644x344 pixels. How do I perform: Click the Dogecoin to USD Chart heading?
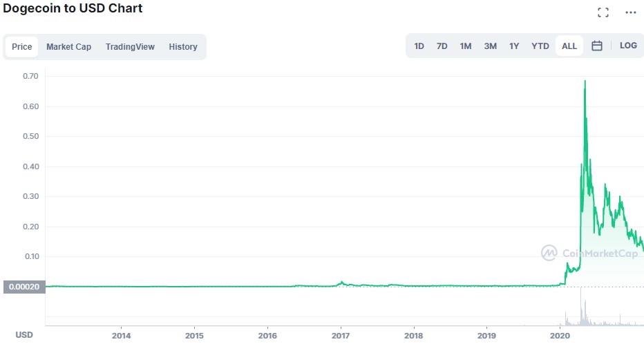(x=73, y=8)
